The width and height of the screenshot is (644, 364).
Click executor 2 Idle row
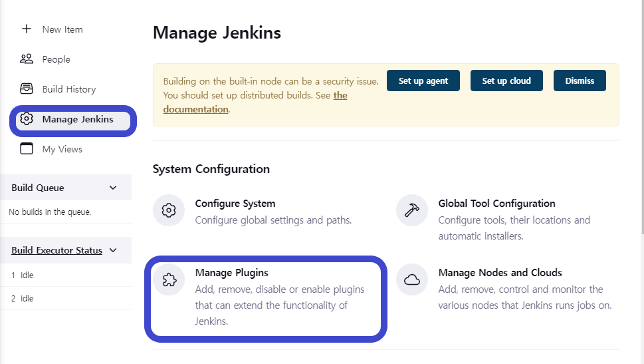pos(66,299)
